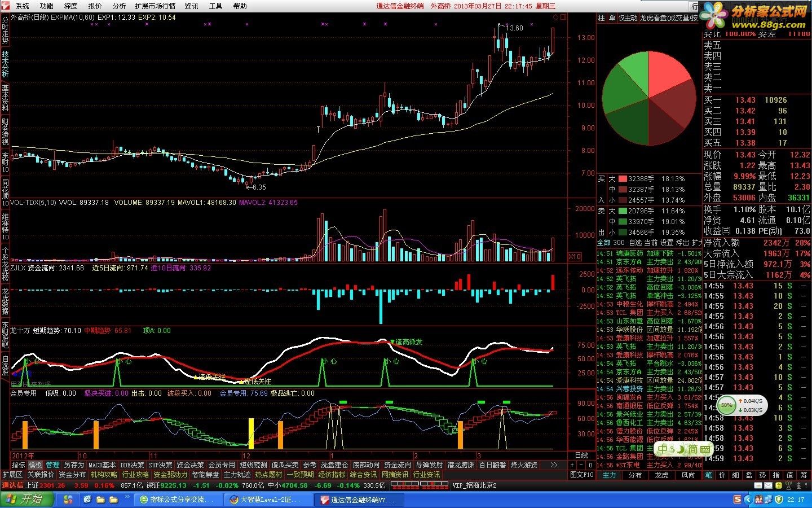Viewport: 812px width, 508px height.
Task: Select the 龙虎数据 sidebar tab
Action: click(x=5, y=301)
